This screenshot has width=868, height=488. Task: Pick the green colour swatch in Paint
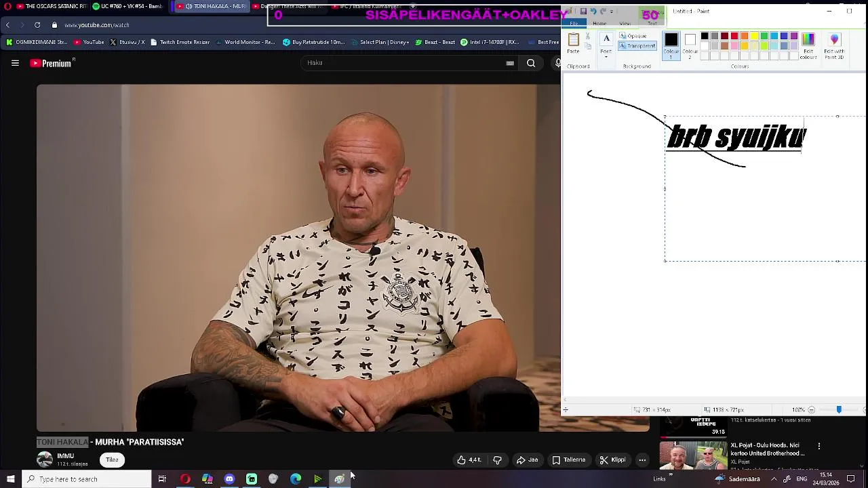click(x=764, y=36)
